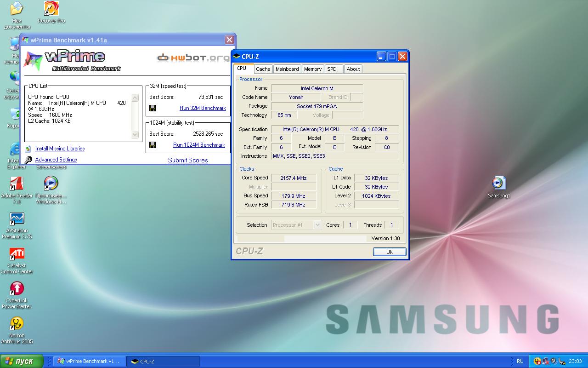588x368 pixels.
Task: Click the save icon beside 1024M Best Score
Action: pyautogui.click(x=153, y=145)
